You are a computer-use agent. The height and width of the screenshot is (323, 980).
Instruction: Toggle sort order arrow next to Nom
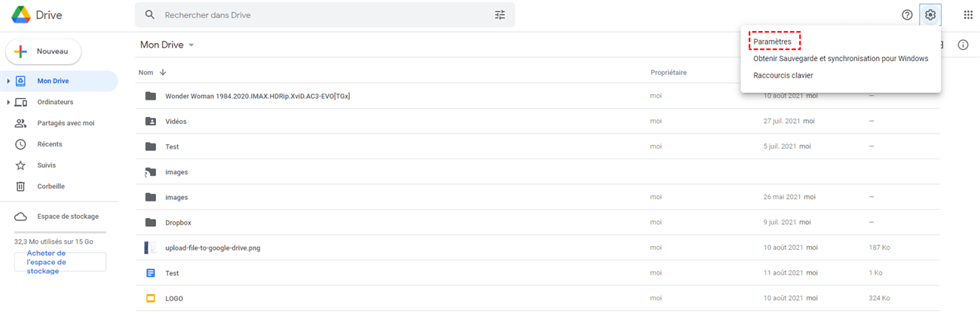point(163,72)
